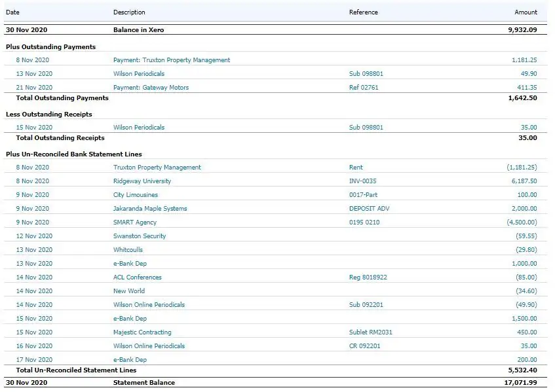Select the Total Outstanding Payments value 1,642.50
The width and height of the screenshot is (555, 392).
(x=522, y=98)
